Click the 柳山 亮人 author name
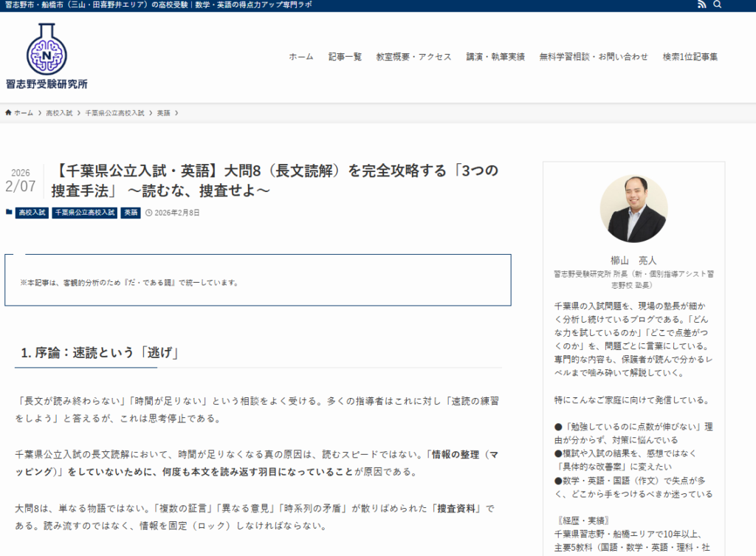The width and height of the screenshot is (756, 556). (633, 261)
